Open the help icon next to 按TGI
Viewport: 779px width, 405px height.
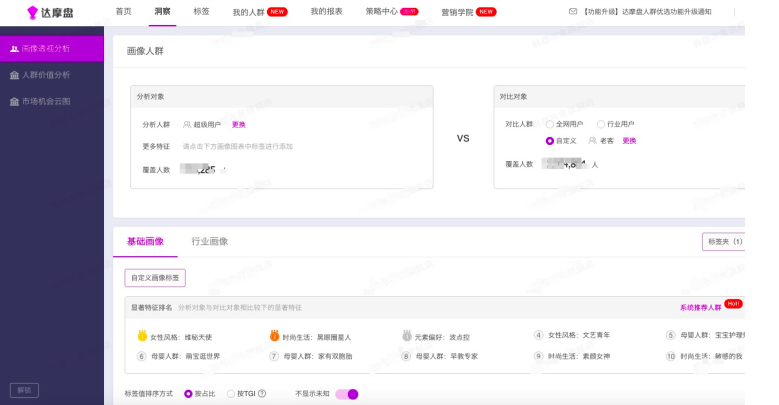pos(262,394)
